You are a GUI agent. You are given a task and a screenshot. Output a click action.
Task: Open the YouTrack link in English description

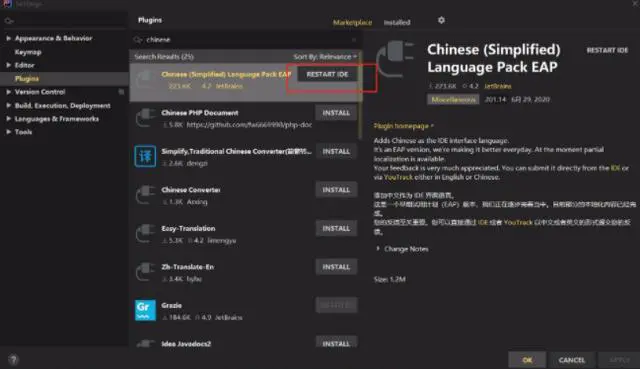tap(398, 177)
